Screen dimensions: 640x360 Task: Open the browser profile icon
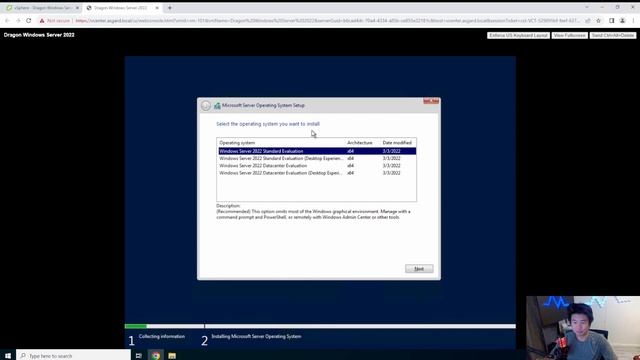coord(622,20)
